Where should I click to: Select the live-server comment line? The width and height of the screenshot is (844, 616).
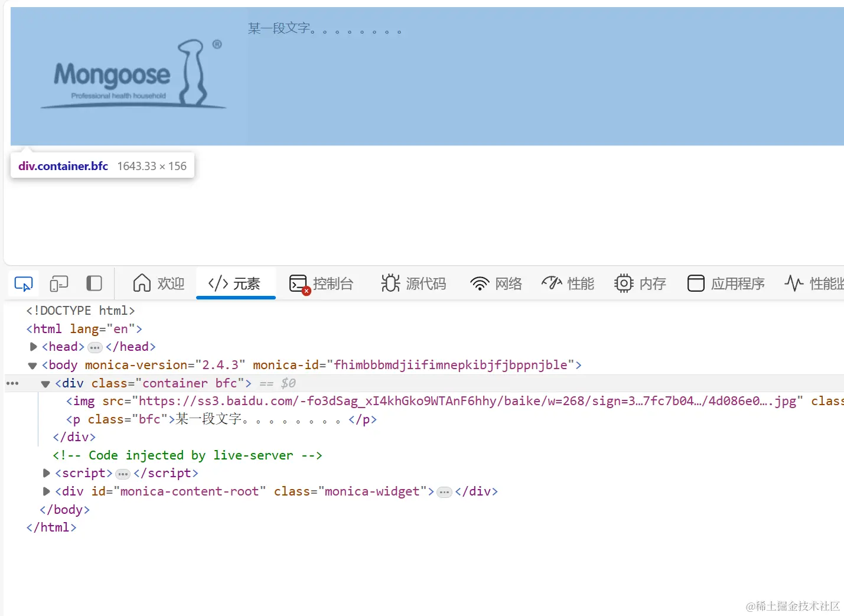pos(187,455)
